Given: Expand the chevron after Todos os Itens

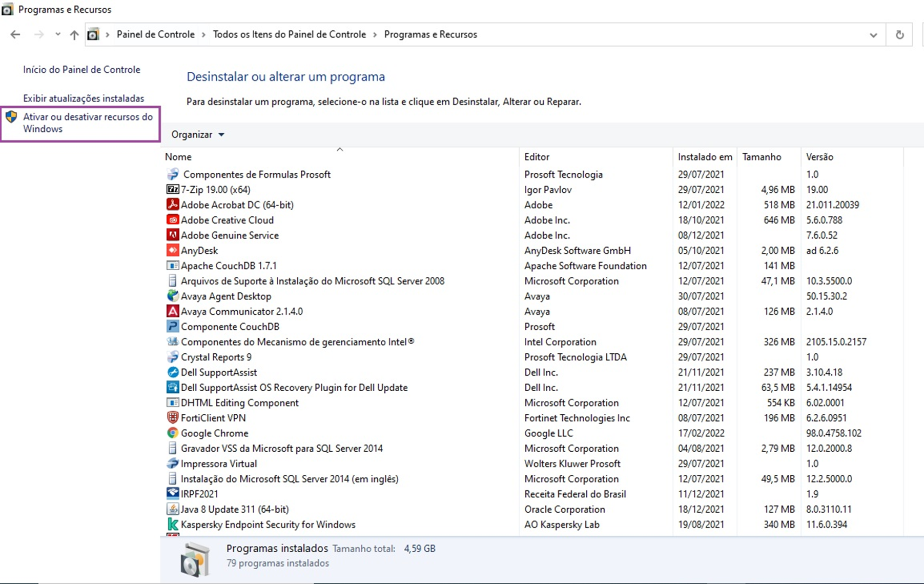Looking at the screenshot, I should (375, 34).
